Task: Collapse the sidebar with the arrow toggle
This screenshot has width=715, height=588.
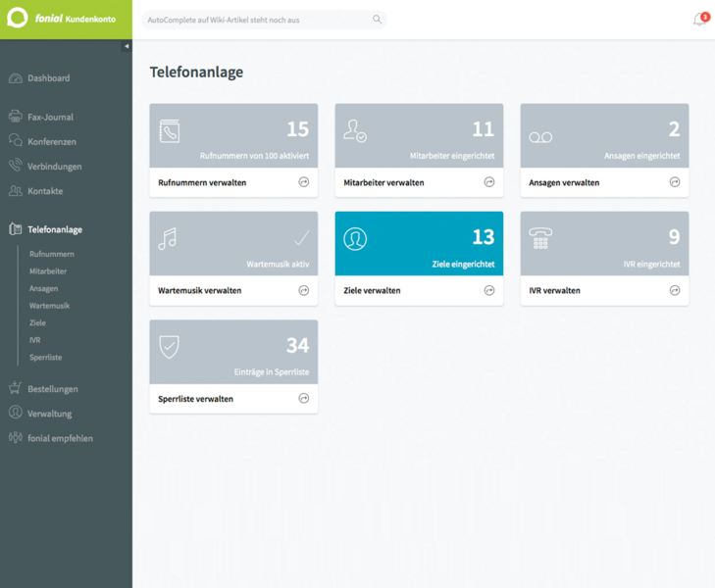Action: [x=127, y=46]
